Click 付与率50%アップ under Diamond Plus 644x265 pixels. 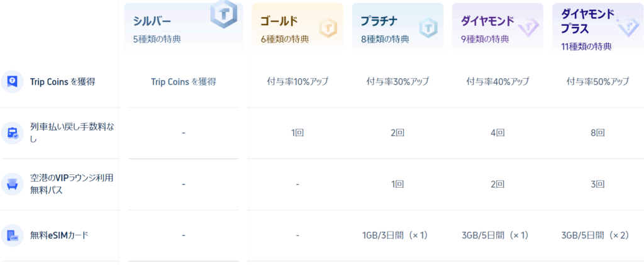pos(597,82)
